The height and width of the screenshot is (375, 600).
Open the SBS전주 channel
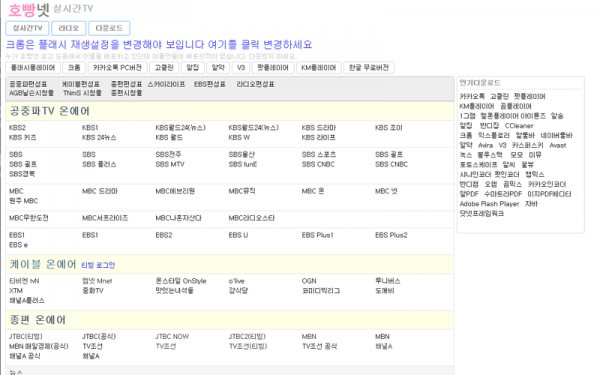[x=168, y=155]
